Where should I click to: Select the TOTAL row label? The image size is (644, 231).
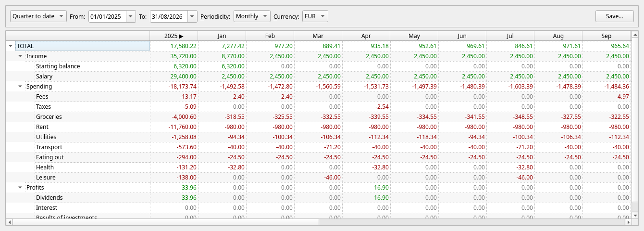83,46
